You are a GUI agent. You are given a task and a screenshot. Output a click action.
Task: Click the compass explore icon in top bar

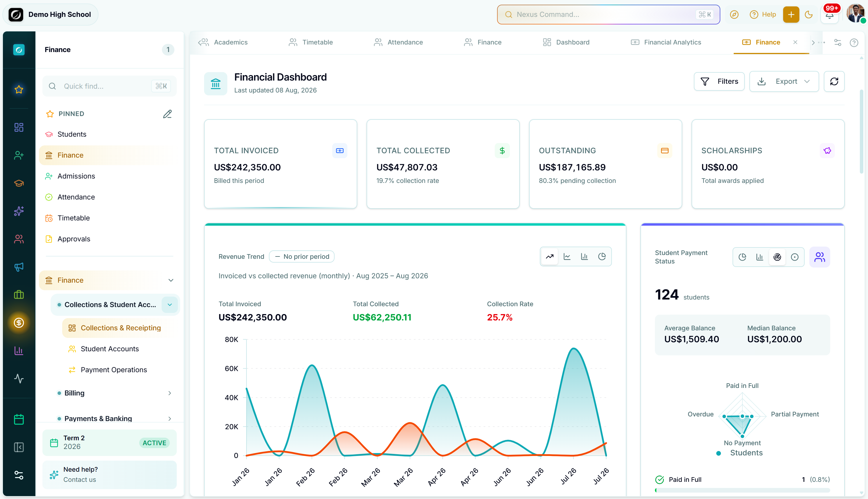point(734,15)
